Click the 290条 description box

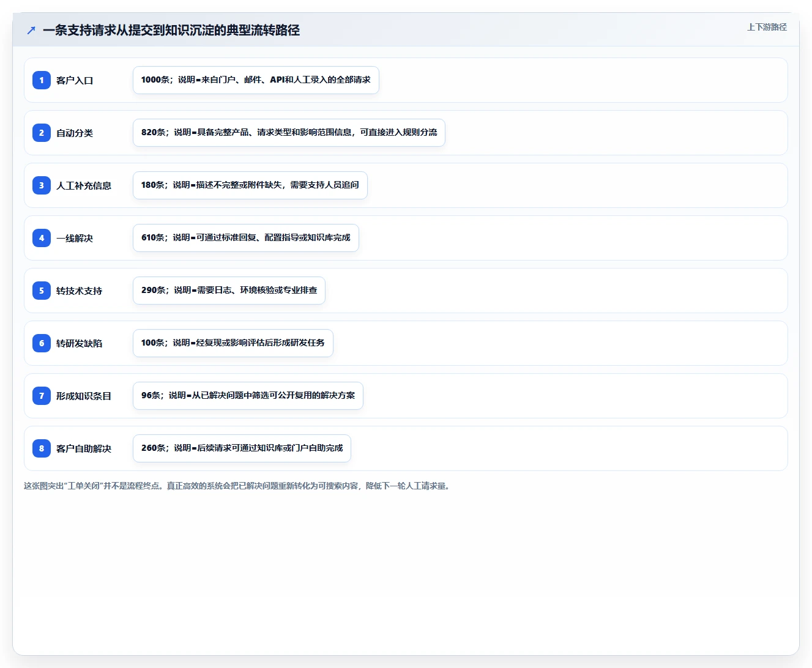(229, 291)
